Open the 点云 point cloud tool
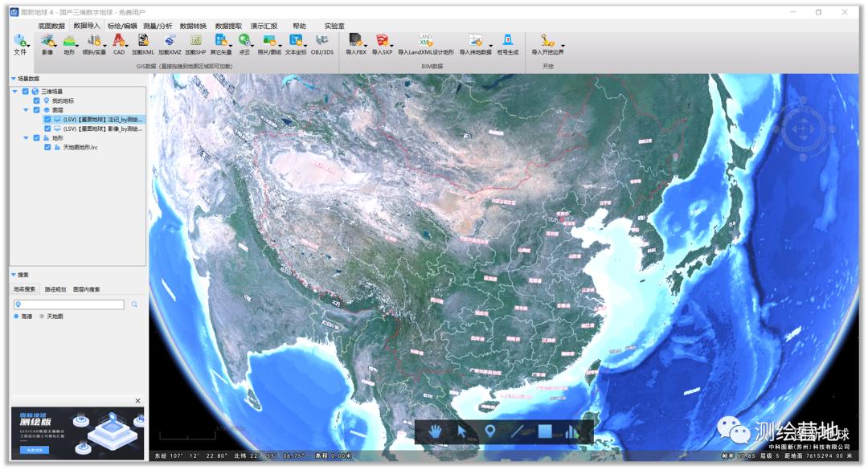This screenshot has width=868, height=470. [244, 43]
